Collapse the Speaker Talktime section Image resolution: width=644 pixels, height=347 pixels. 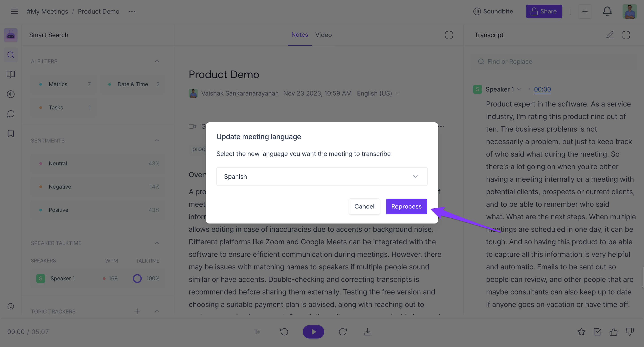click(157, 243)
